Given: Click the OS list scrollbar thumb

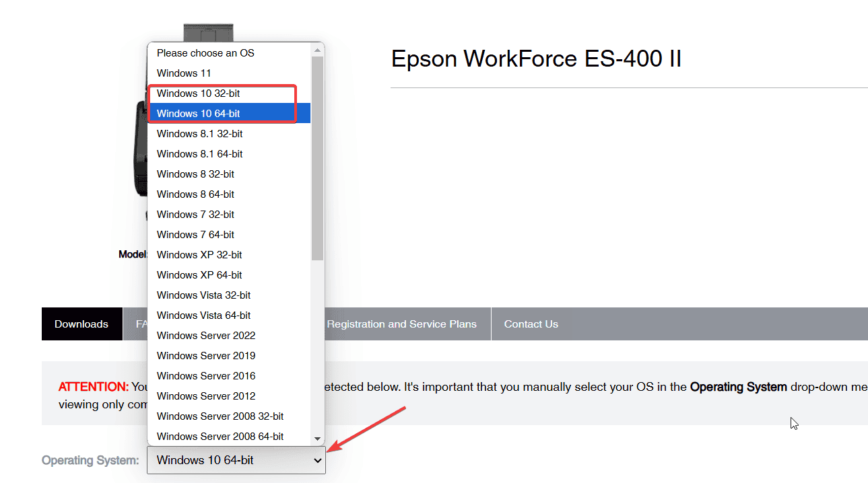Looking at the screenshot, I should (318, 158).
